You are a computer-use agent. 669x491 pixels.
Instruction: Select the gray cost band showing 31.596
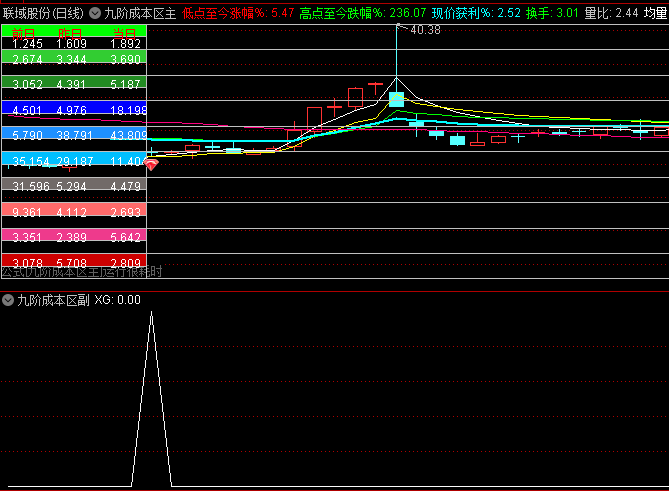coord(73,185)
